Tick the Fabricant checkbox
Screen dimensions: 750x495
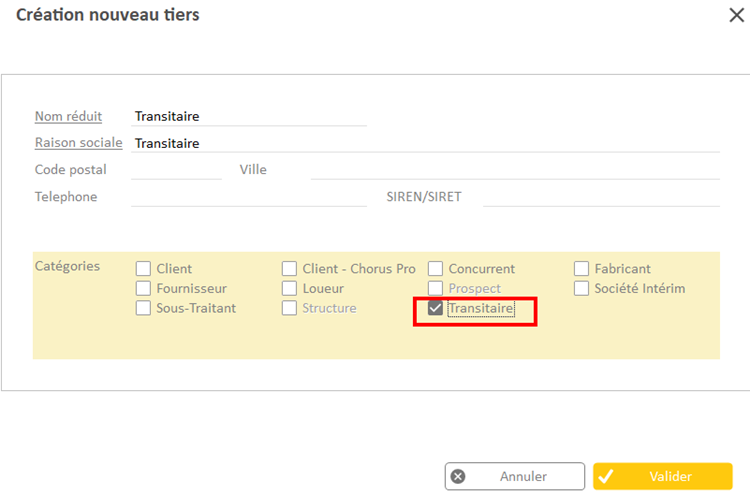[582, 269]
